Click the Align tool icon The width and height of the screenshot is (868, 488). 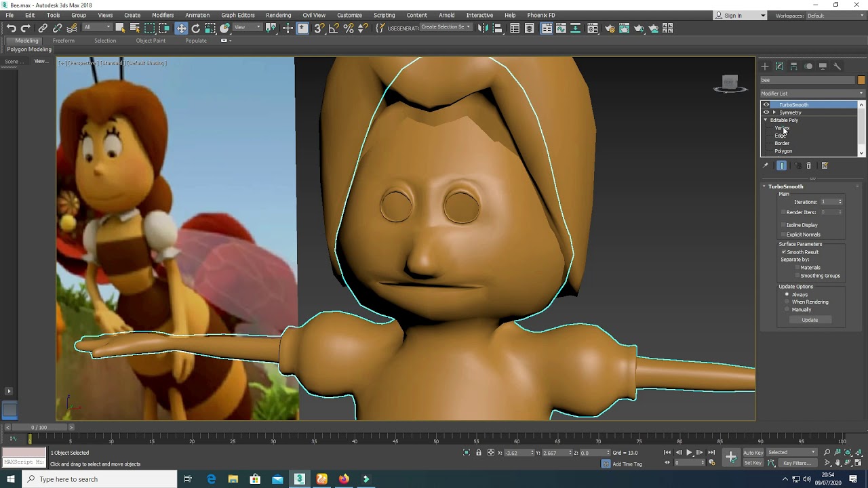497,28
